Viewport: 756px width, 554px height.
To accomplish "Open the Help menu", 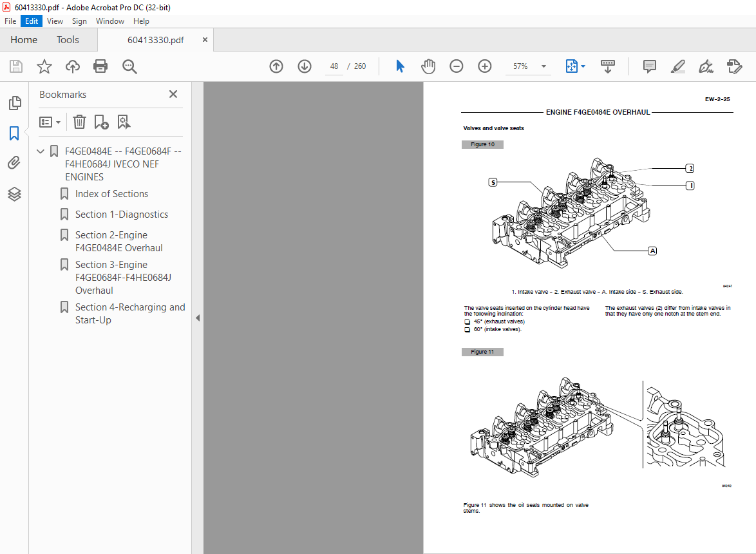I will pos(141,21).
